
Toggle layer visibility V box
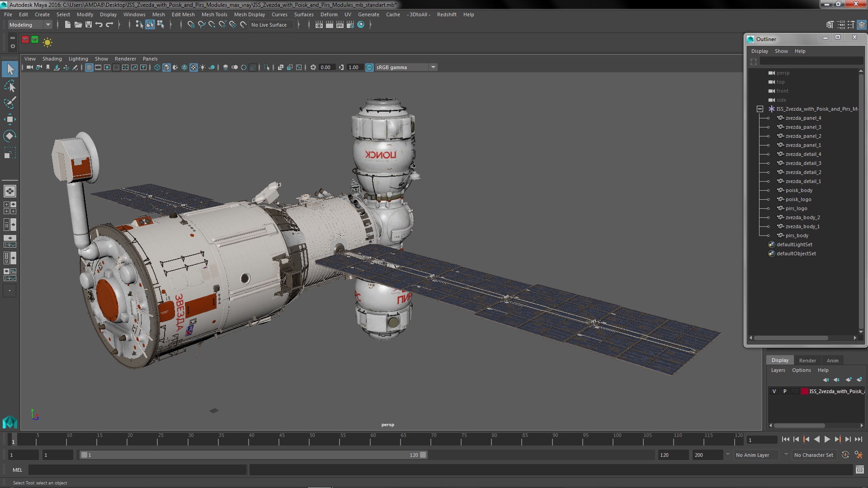[x=774, y=391]
